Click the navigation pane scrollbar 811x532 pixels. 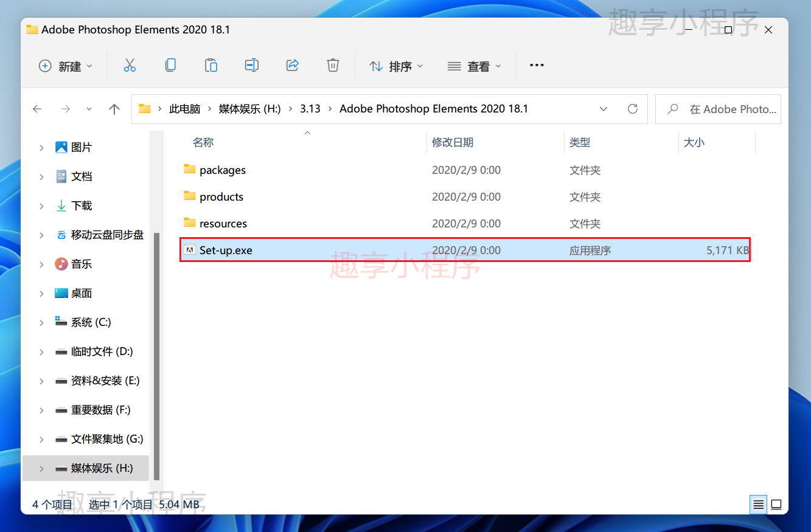pyautogui.click(x=157, y=356)
